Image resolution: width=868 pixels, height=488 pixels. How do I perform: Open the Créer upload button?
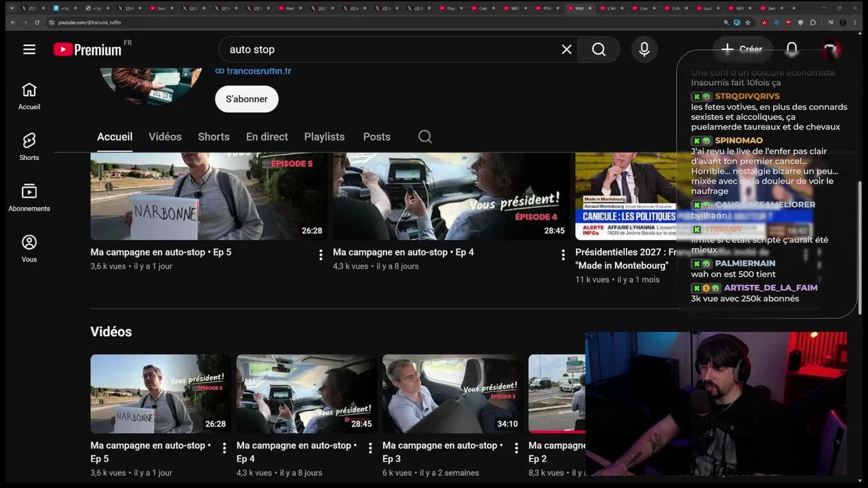pos(742,49)
